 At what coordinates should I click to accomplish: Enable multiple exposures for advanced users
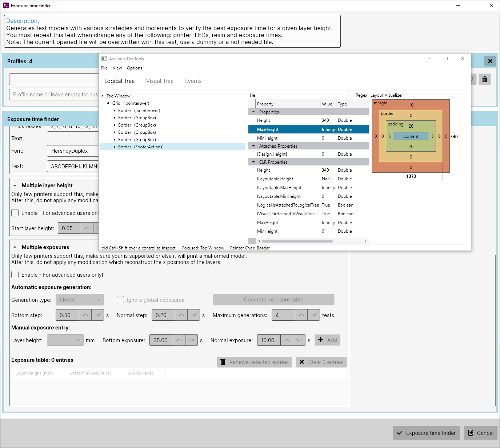[15, 275]
